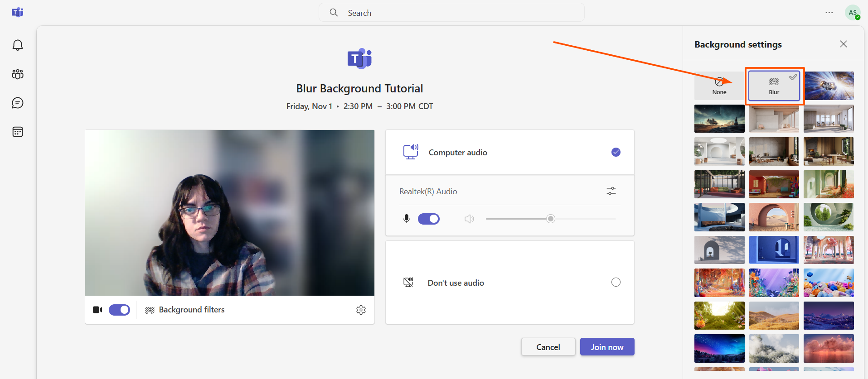Viewport: 868px width, 379px height.
Task: Click the camera icon beside video toggle
Action: pyautogui.click(x=97, y=310)
